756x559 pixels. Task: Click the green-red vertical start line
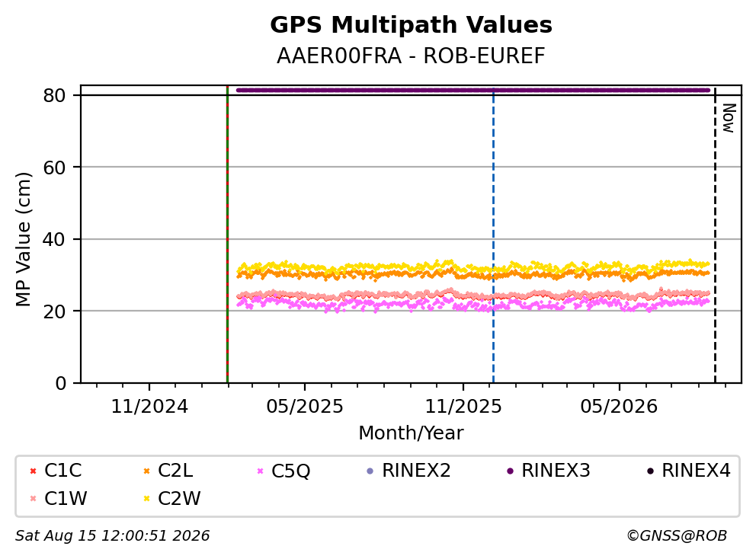[227, 235]
